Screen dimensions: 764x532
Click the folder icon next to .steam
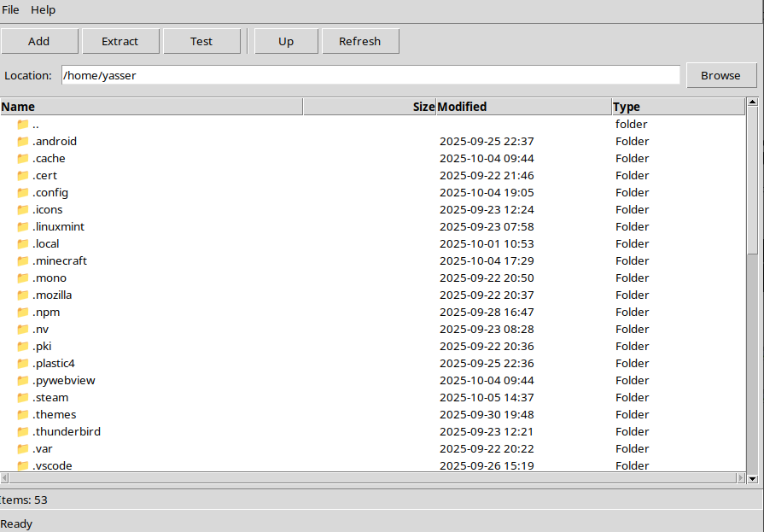pyautogui.click(x=22, y=397)
